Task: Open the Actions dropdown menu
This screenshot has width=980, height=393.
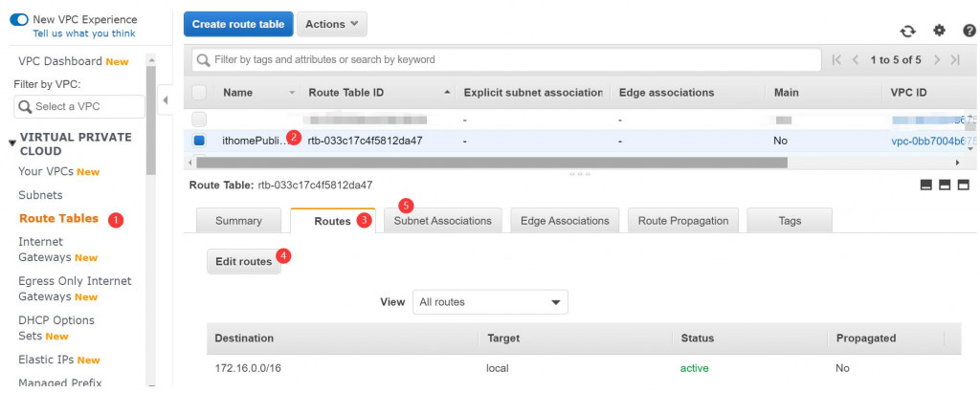Action: pyautogui.click(x=331, y=24)
